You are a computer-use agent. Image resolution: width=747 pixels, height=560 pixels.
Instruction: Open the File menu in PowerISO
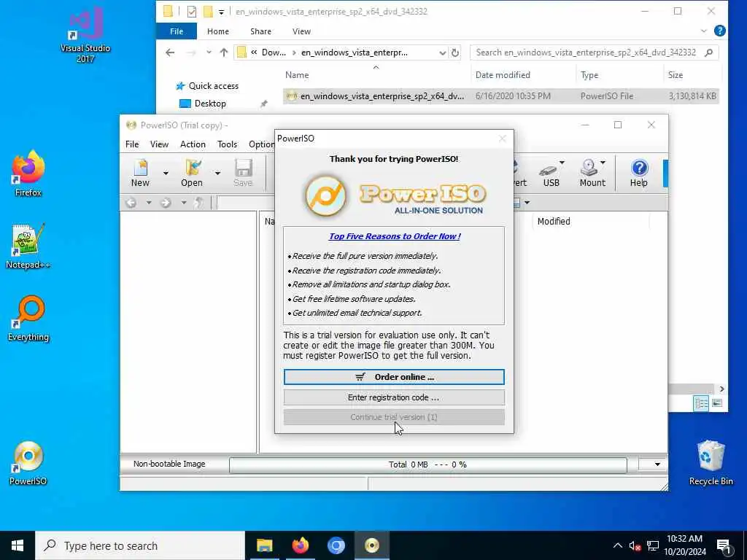coord(132,144)
